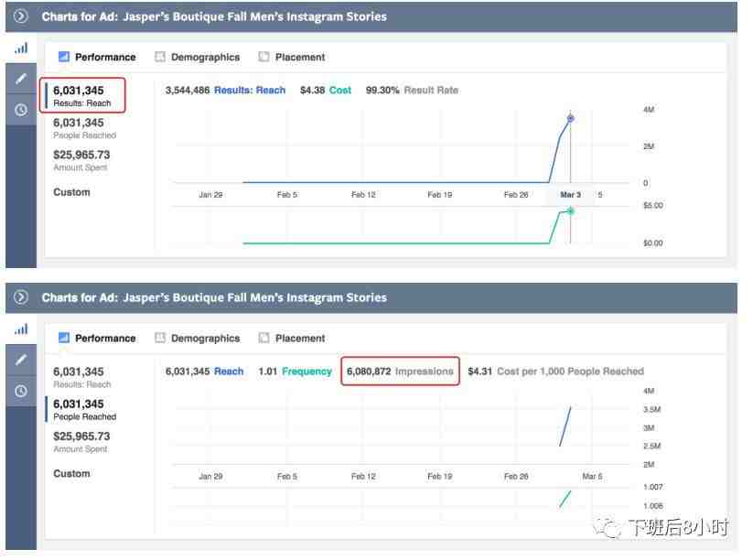Switch to the Demographics tab in the upper panel
Viewport: 753px width, 560px height.
197,57
